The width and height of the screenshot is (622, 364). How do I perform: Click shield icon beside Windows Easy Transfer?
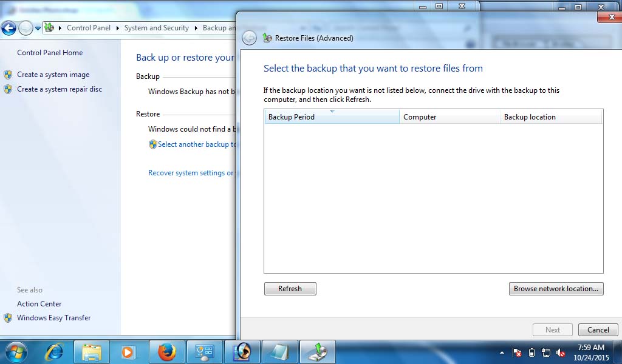pyautogui.click(x=8, y=318)
